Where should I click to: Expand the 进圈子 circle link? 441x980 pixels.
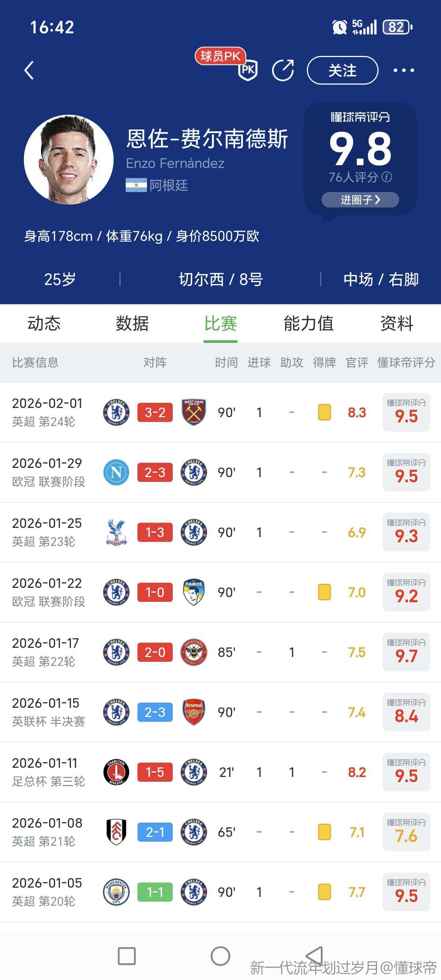coord(360,200)
